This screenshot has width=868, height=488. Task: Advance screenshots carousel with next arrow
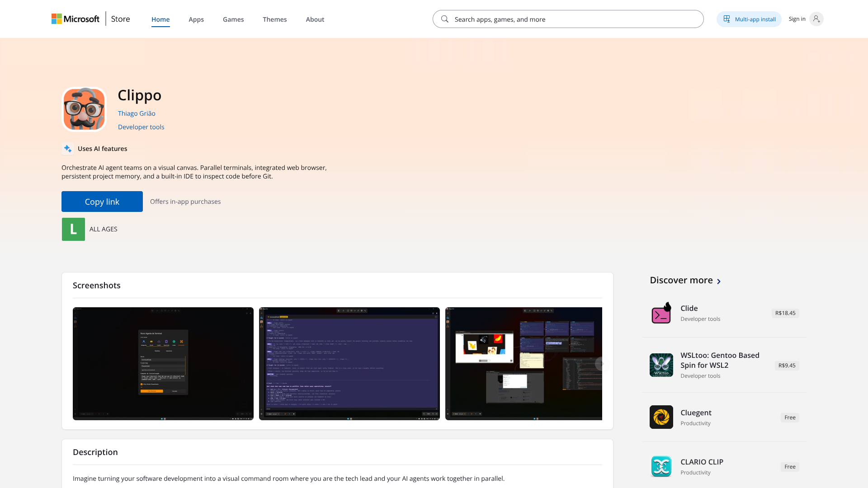point(602,364)
